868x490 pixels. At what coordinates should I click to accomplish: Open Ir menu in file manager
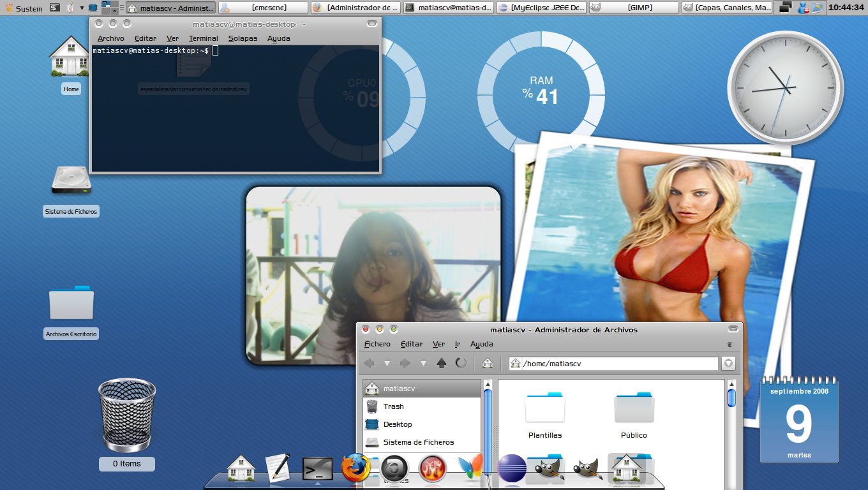[458, 344]
